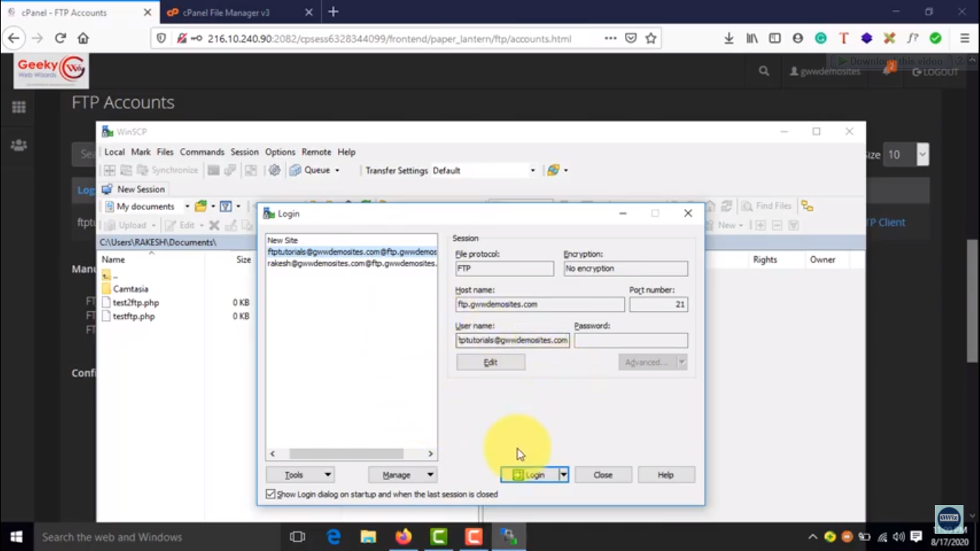Open the Session menu
Image resolution: width=980 pixels, height=551 pixels.
(245, 152)
